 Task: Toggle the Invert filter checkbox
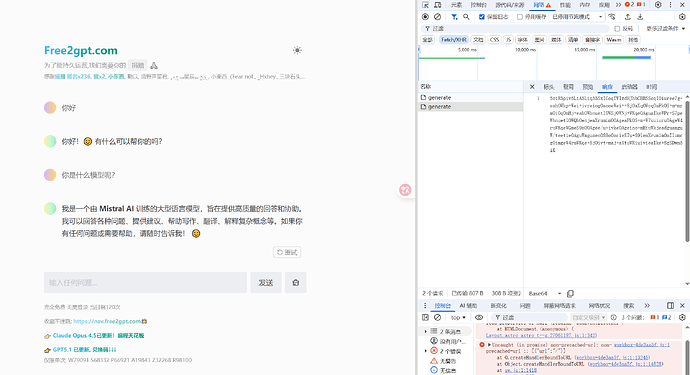pos(617,29)
